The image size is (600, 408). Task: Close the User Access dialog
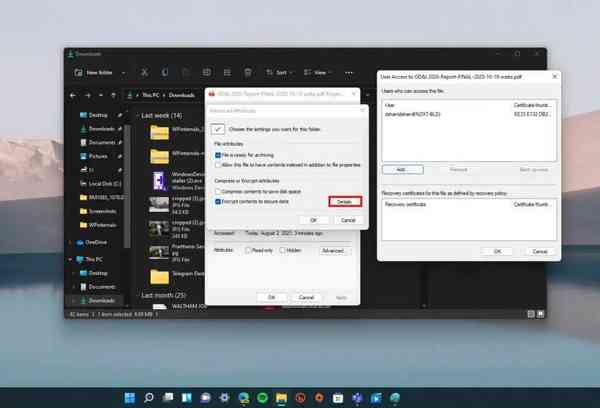[x=554, y=77]
